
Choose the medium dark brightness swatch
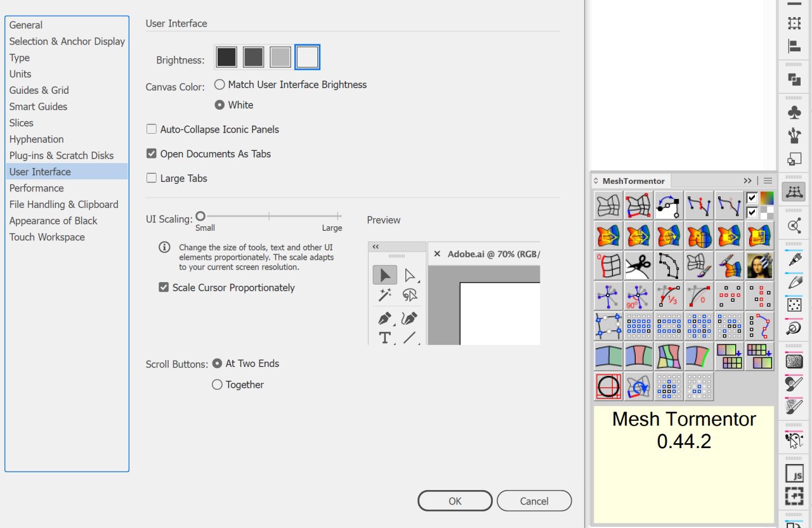254,57
